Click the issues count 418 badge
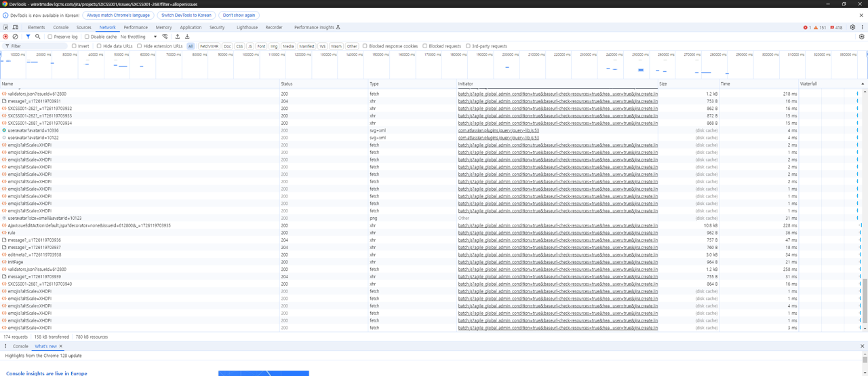 tap(837, 28)
